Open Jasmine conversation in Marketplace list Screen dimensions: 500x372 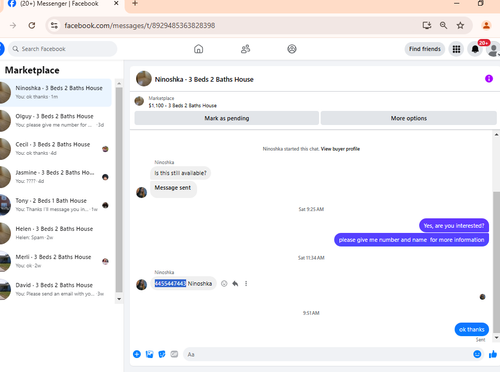pyautogui.click(x=56, y=177)
